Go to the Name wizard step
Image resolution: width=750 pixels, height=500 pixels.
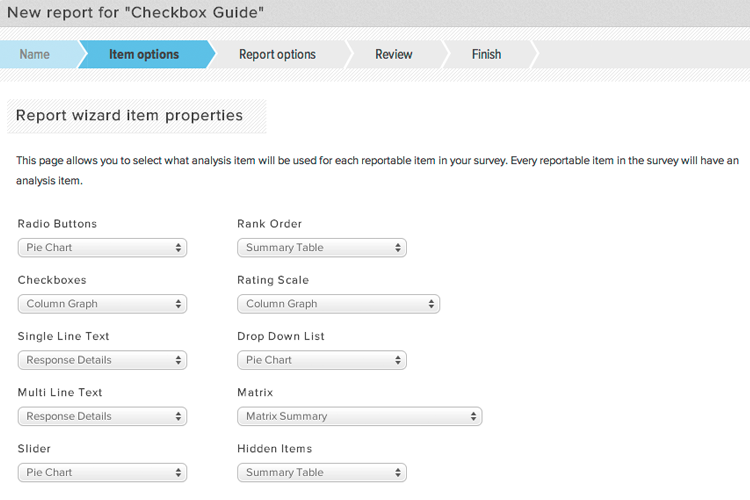click(34, 55)
